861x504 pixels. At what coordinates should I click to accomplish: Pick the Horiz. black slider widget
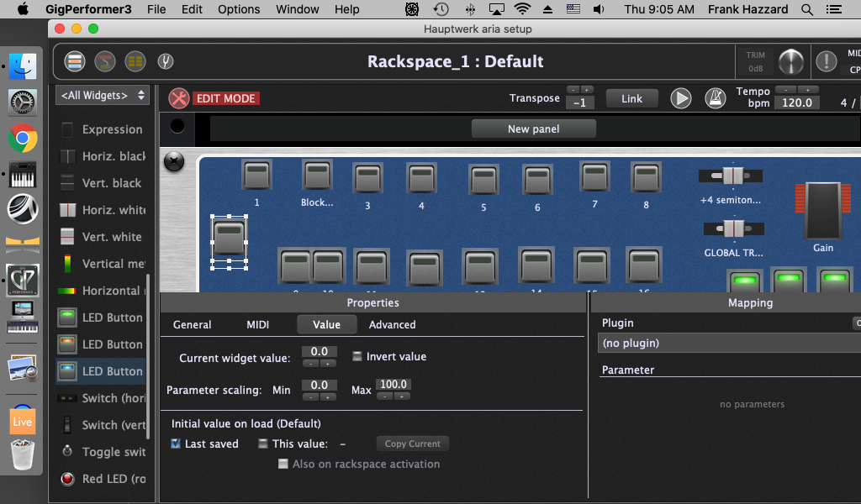(102, 156)
